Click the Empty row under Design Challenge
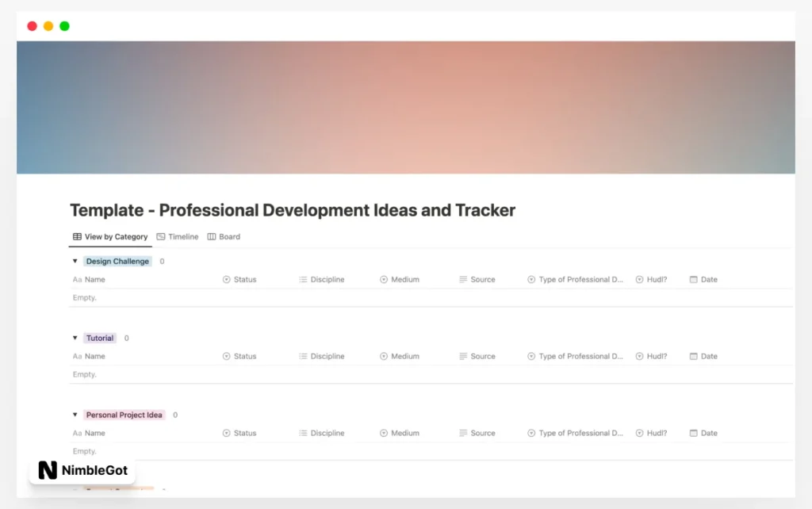 point(431,298)
